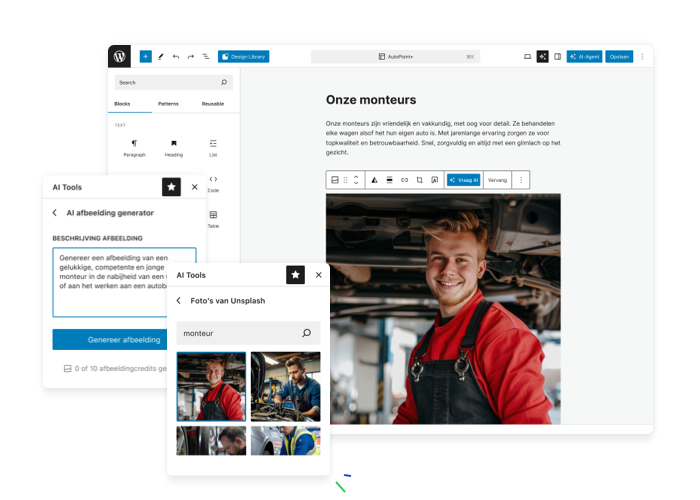Click the star icon in AI afbeelding generator panel
Screen dimensions: 700x500
[171, 187]
